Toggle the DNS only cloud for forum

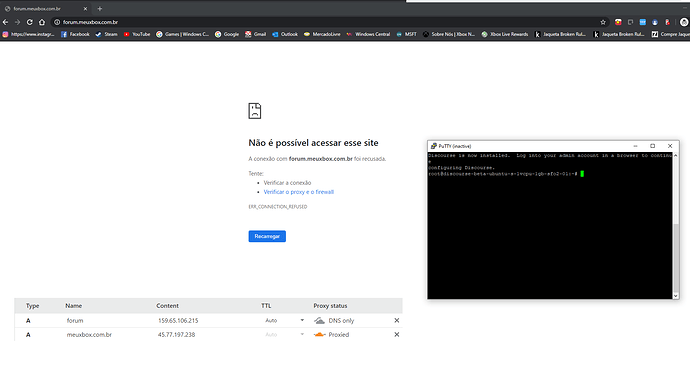pos(319,320)
